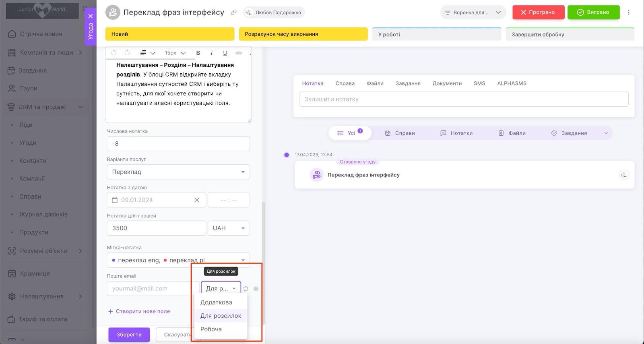644x344 pixels.
Task: Click Створити нове поле link
Action: (139, 311)
